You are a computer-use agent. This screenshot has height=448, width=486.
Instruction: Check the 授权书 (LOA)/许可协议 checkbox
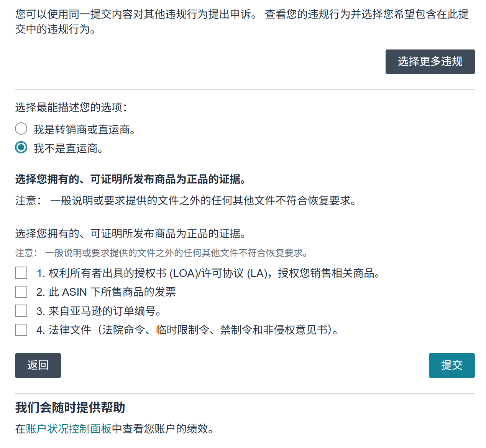(x=21, y=273)
